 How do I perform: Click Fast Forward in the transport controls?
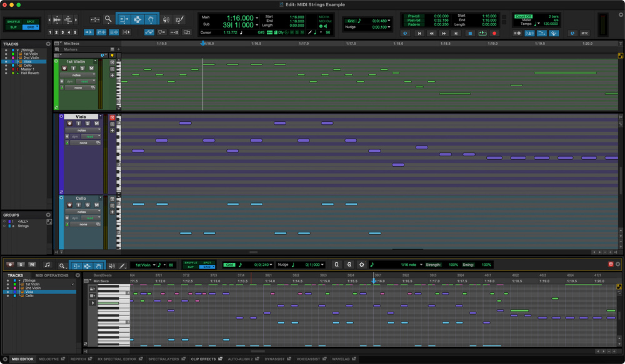click(x=444, y=34)
